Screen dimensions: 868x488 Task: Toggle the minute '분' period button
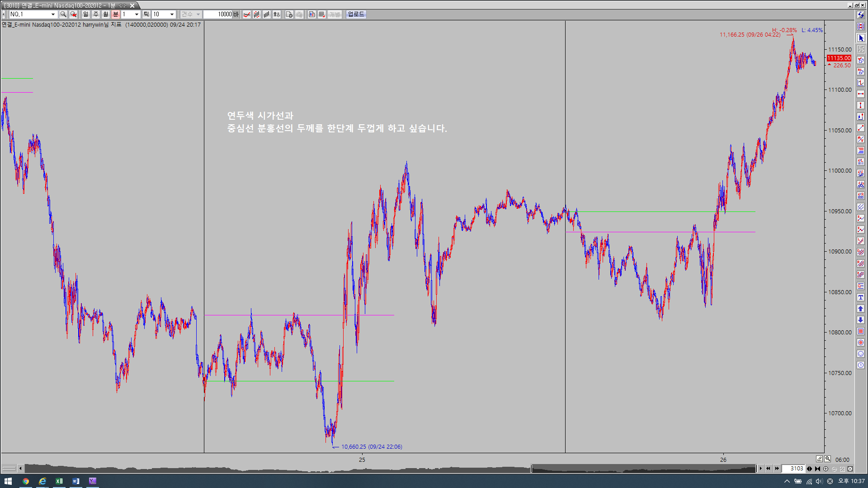pos(116,14)
